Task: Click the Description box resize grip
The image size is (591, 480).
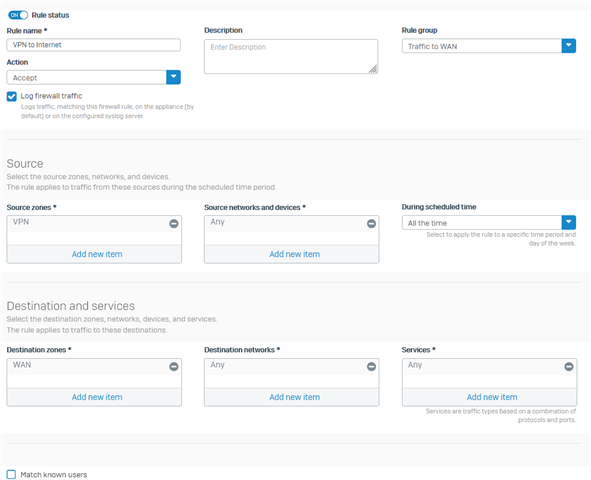Action: coord(373,69)
